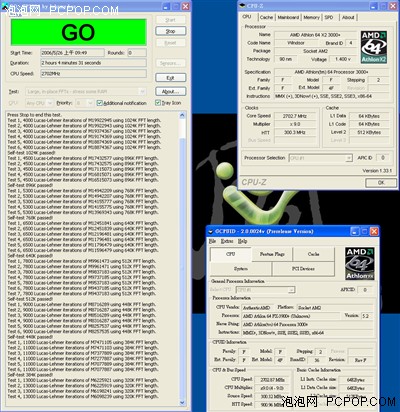Open the Priority dropdown
This screenshot has width=400, height=412.
click(x=90, y=103)
